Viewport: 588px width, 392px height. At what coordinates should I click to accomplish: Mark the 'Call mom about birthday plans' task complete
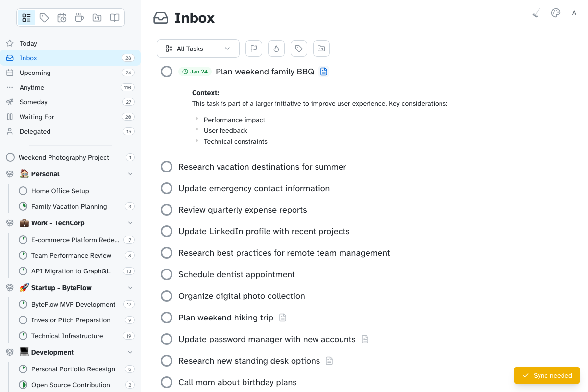click(167, 382)
